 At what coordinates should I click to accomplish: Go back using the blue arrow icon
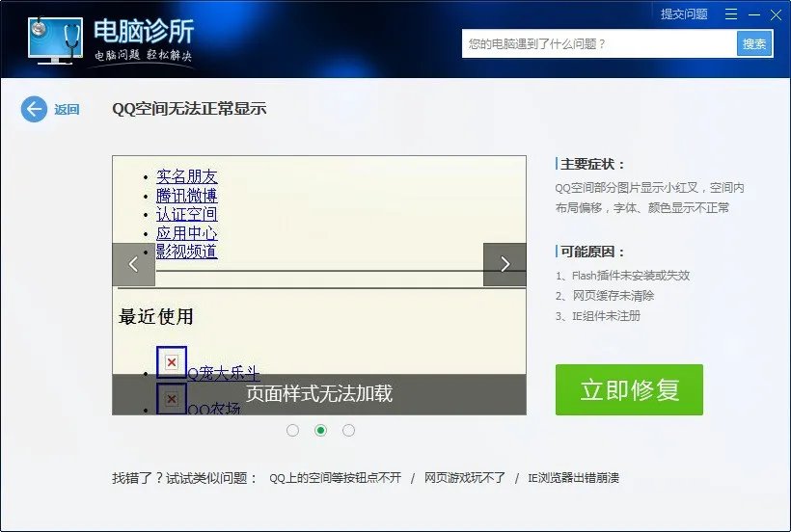tap(34, 109)
